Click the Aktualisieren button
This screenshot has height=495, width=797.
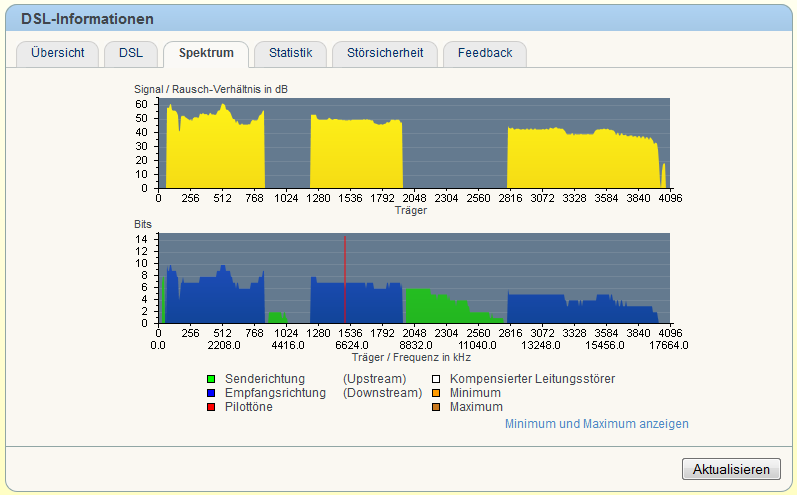731,469
